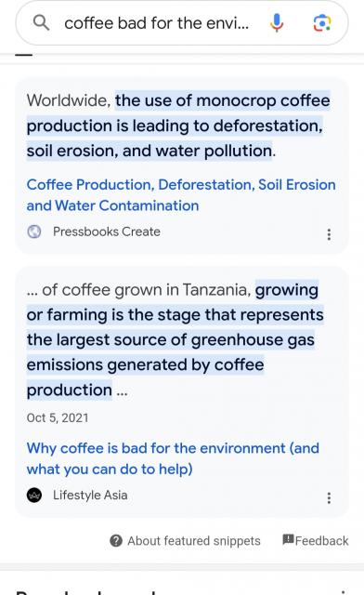This screenshot has width=364, height=595.
Task: Click the question mark help icon
Action: (x=116, y=540)
